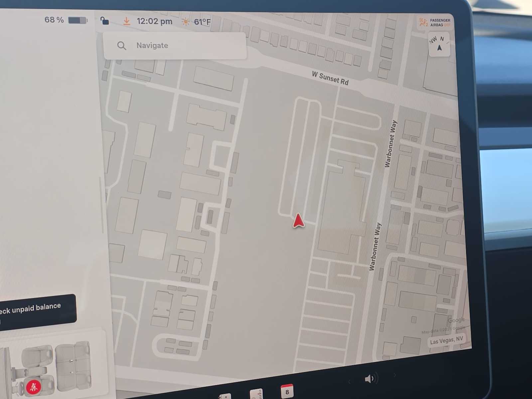Tap the sun weather icon
The image size is (532, 399).
tap(186, 22)
